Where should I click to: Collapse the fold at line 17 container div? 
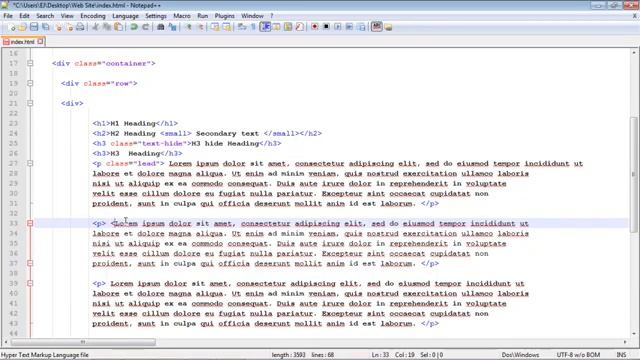(30, 63)
